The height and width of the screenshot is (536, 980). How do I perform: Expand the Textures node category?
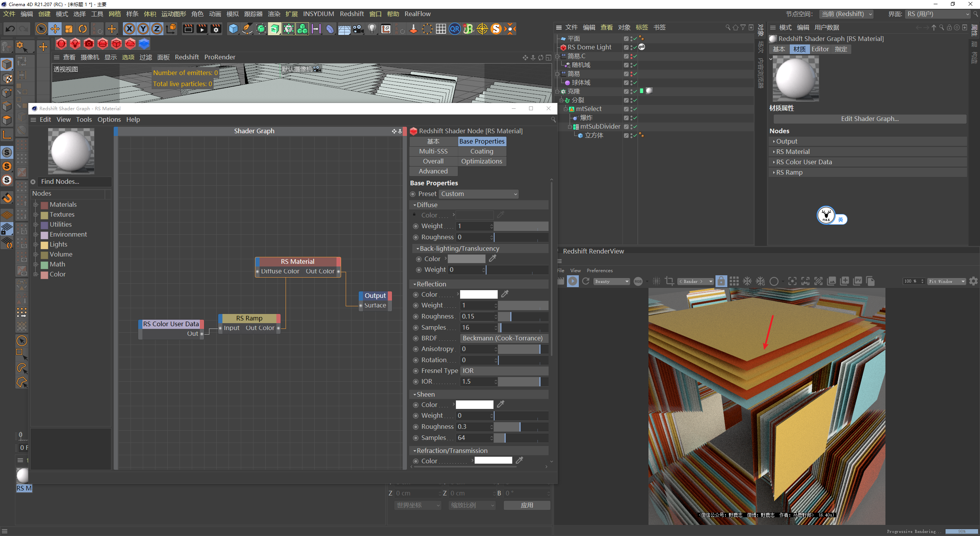click(36, 214)
